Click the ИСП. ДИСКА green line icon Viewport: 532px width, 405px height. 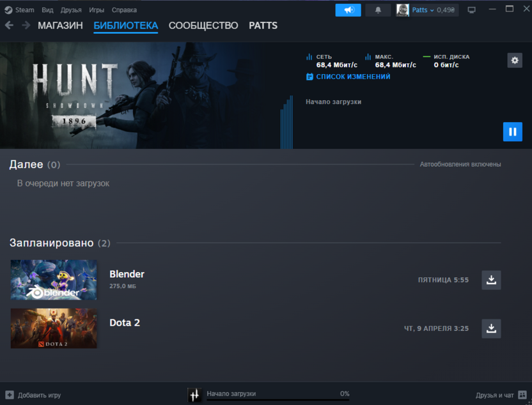point(426,57)
